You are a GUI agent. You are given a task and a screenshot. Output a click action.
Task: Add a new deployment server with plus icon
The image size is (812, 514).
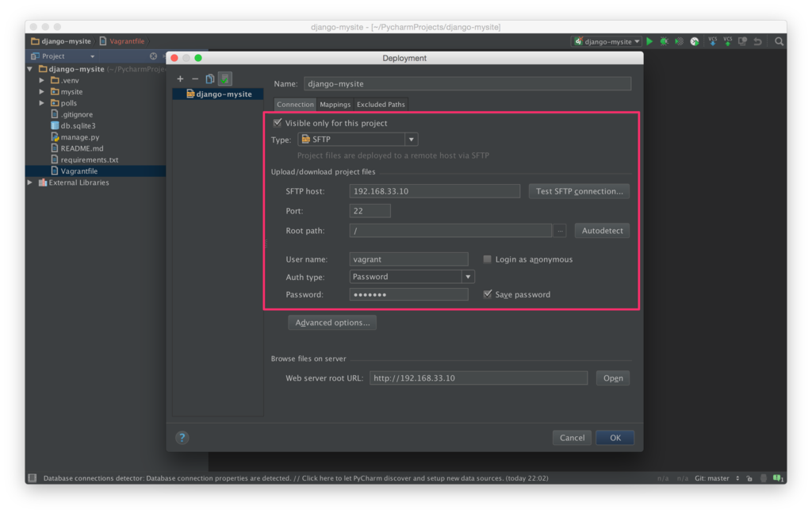click(180, 79)
